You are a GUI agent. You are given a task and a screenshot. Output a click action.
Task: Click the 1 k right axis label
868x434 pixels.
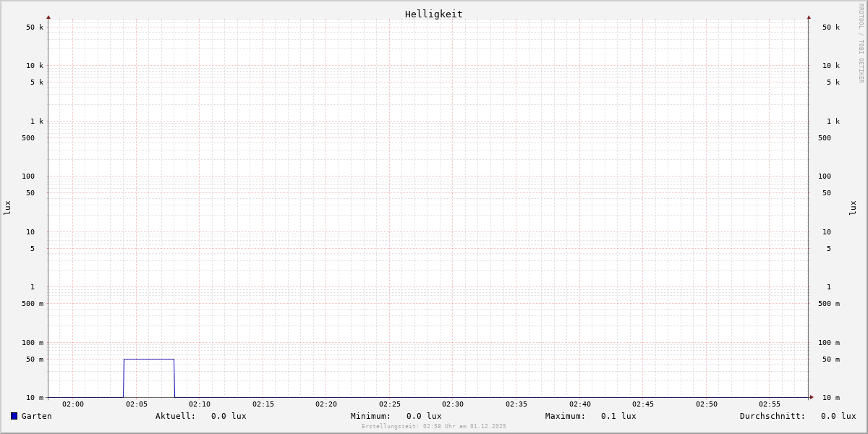click(833, 122)
